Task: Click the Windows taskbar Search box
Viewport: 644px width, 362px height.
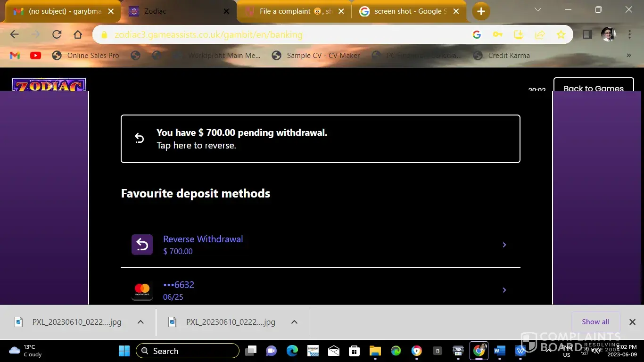Action: [188, 351]
